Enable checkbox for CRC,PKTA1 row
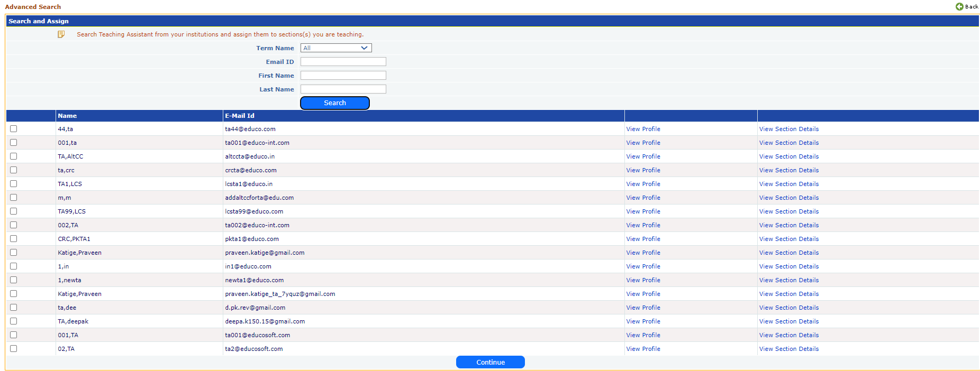Image resolution: width=980 pixels, height=371 pixels. 14,239
